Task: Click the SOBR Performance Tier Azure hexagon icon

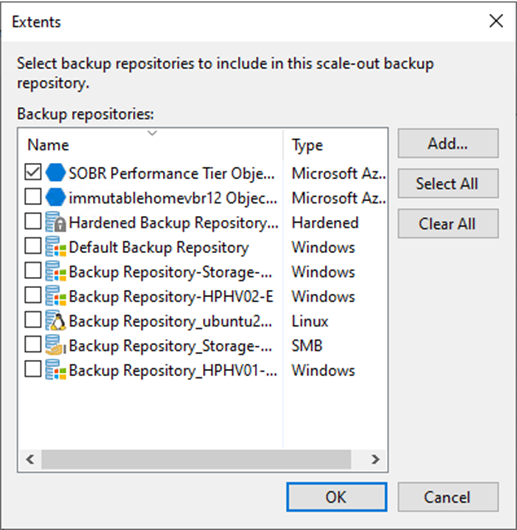Action: pyautogui.click(x=55, y=173)
